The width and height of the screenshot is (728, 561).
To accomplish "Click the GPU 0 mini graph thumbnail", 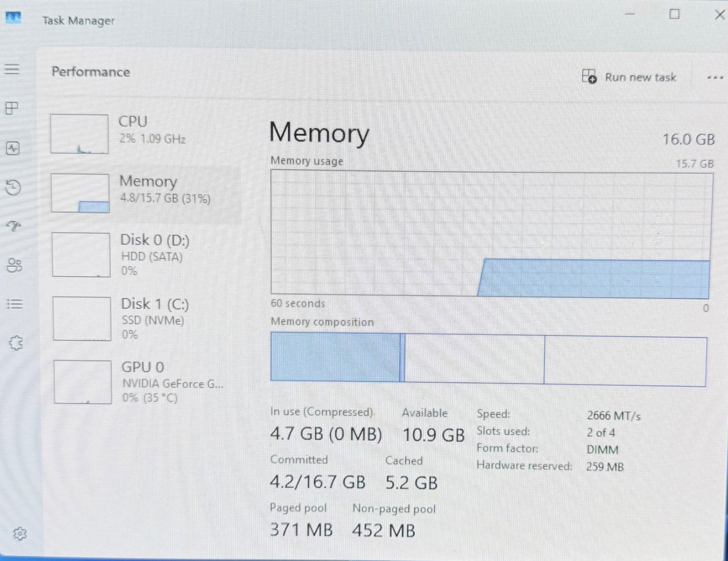I will pos(83,382).
